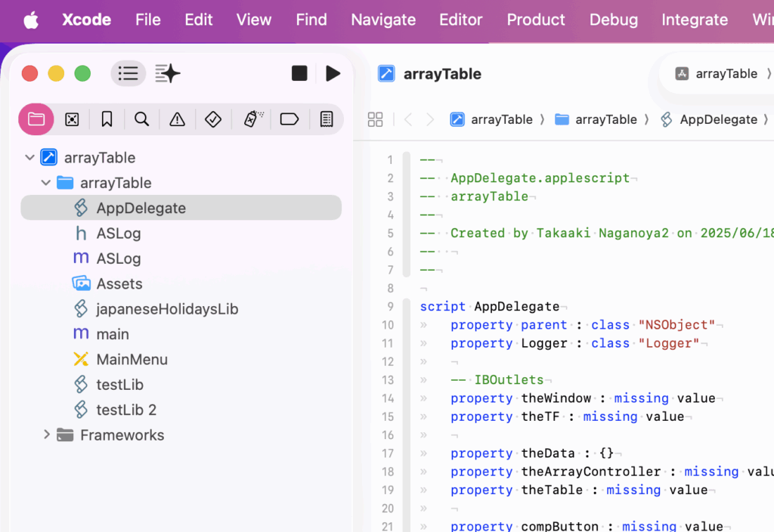Show the Bookmark navigator
The image size is (774, 532).
pos(107,119)
